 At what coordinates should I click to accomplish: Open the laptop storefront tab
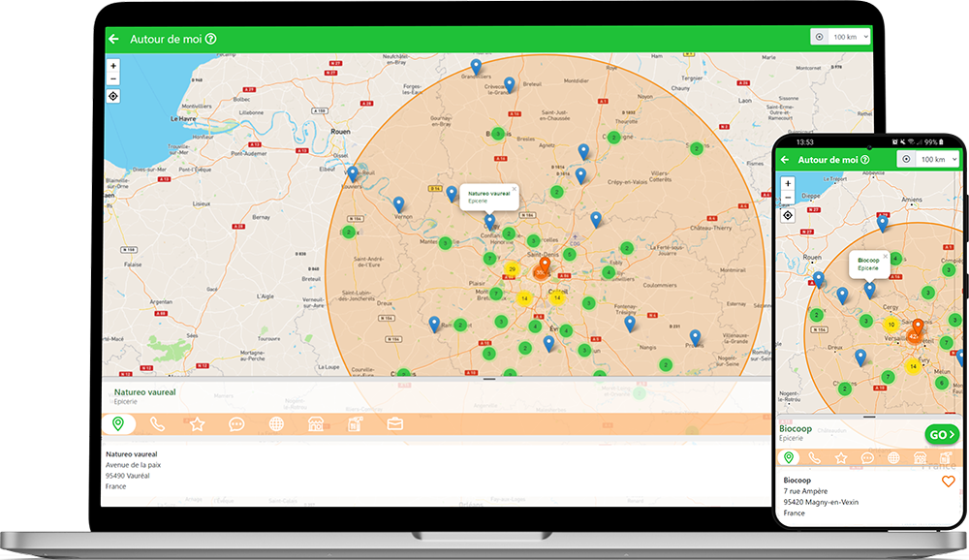[x=316, y=424]
